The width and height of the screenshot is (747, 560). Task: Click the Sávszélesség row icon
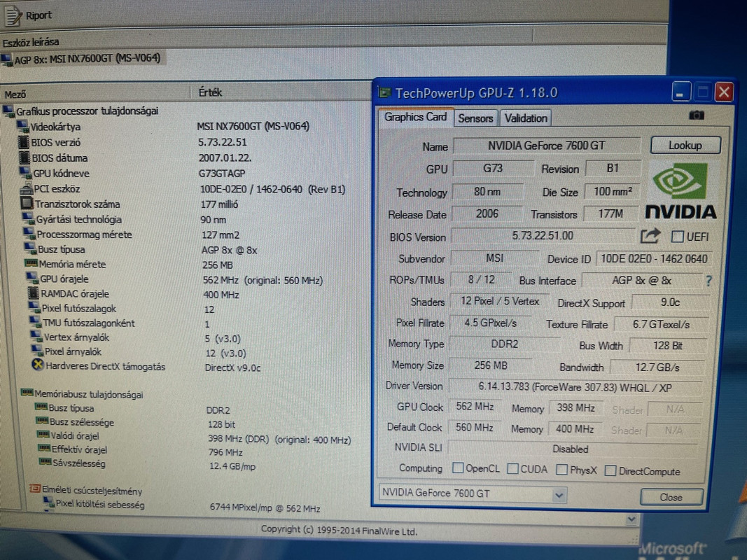coord(46,462)
